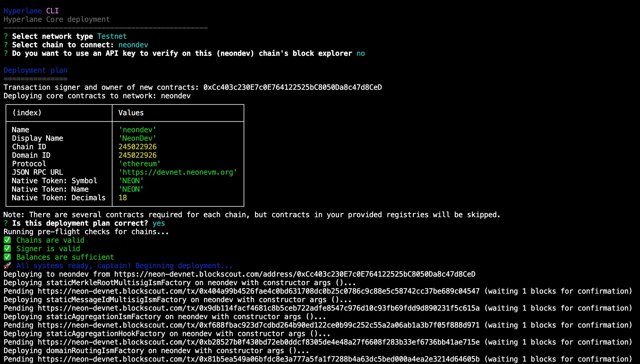Click the Chain ID value 245022926
Image resolution: width=640 pixels, height=364 pixels.
pos(137,147)
